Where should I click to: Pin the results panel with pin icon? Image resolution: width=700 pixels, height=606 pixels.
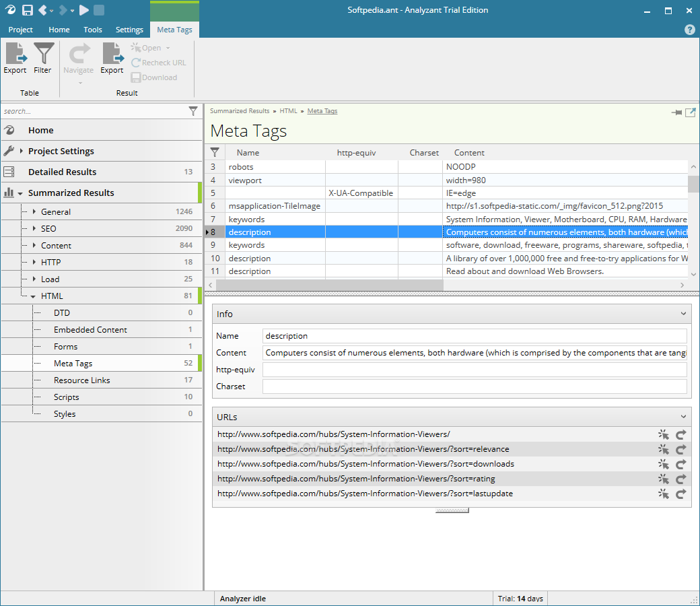coord(676,112)
